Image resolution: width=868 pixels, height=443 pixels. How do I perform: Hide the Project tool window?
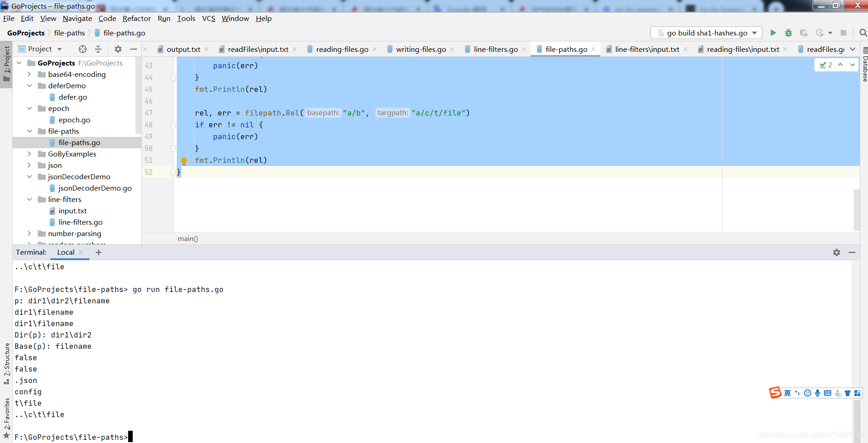[x=134, y=49]
